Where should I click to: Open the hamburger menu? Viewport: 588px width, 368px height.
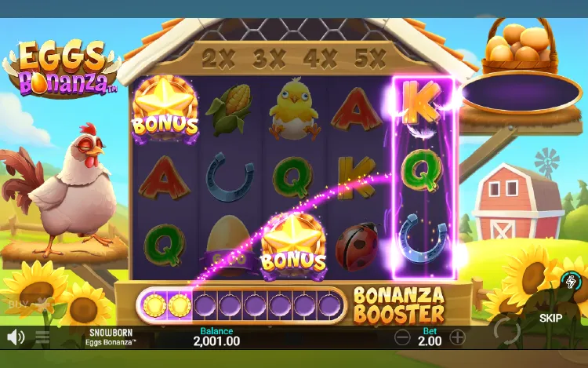click(x=42, y=337)
